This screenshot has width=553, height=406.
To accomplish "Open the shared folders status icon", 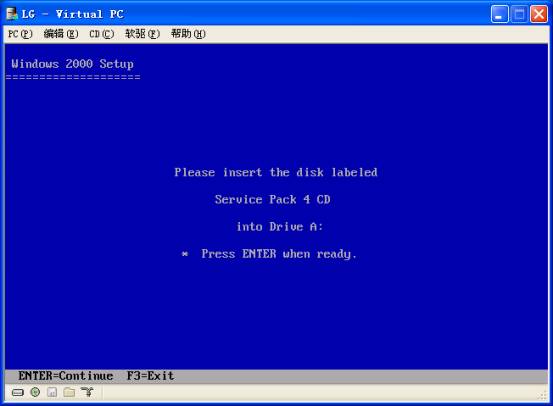I will [69, 392].
